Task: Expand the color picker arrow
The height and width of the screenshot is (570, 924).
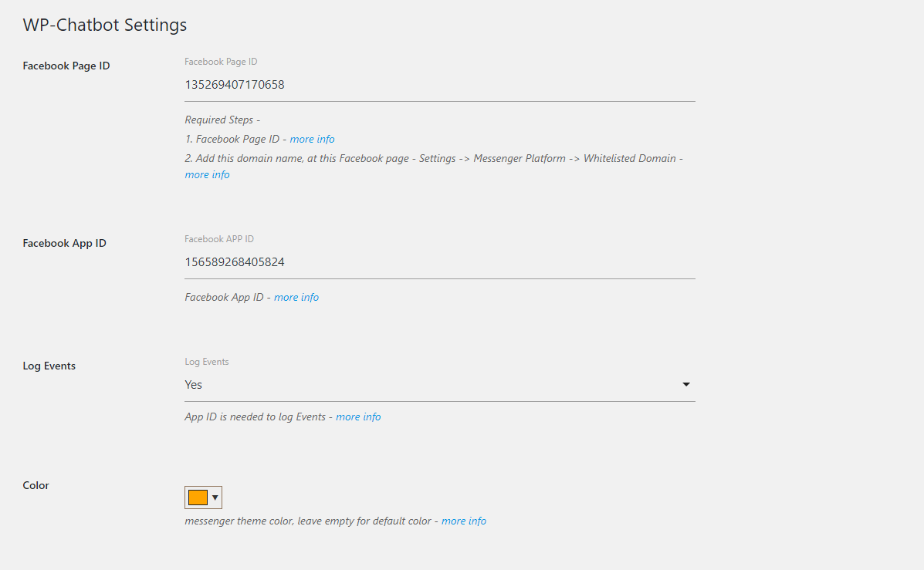Action: click(215, 497)
